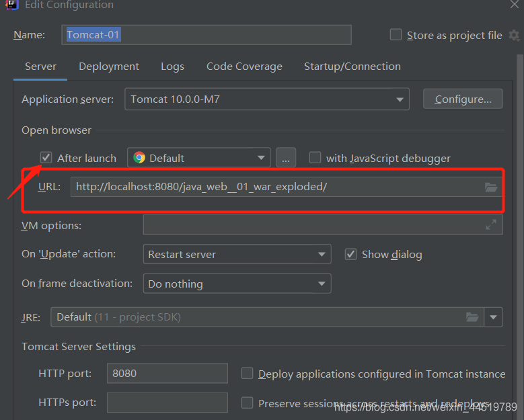The width and height of the screenshot is (524, 420).
Task: Open the Default browser dropdown
Action: [x=199, y=157]
